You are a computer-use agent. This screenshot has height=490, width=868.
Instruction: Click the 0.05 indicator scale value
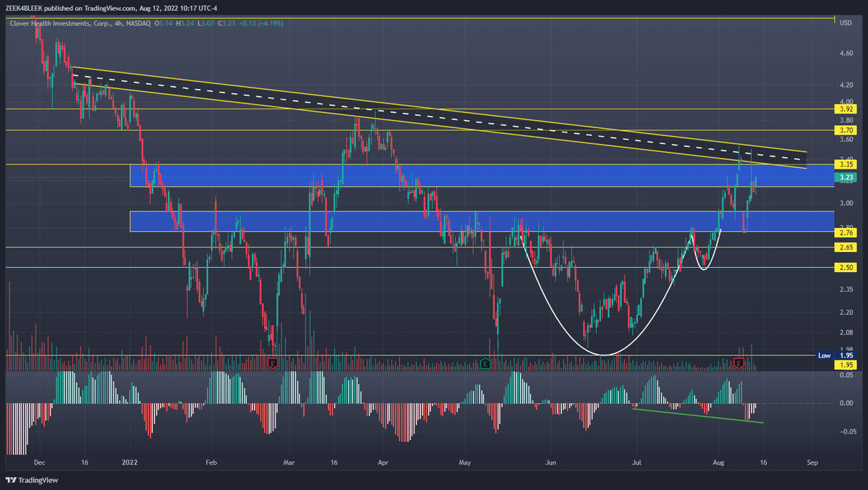pos(846,375)
